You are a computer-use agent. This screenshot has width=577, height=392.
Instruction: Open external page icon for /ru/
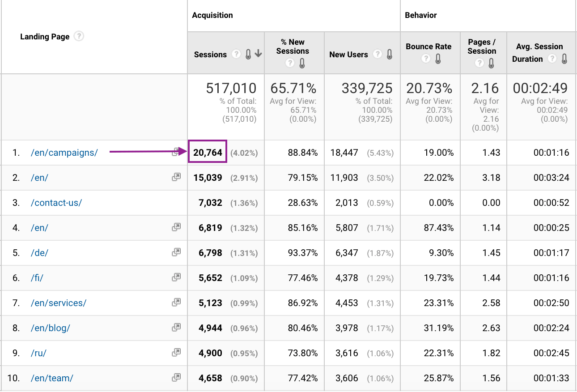pyautogui.click(x=176, y=353)
